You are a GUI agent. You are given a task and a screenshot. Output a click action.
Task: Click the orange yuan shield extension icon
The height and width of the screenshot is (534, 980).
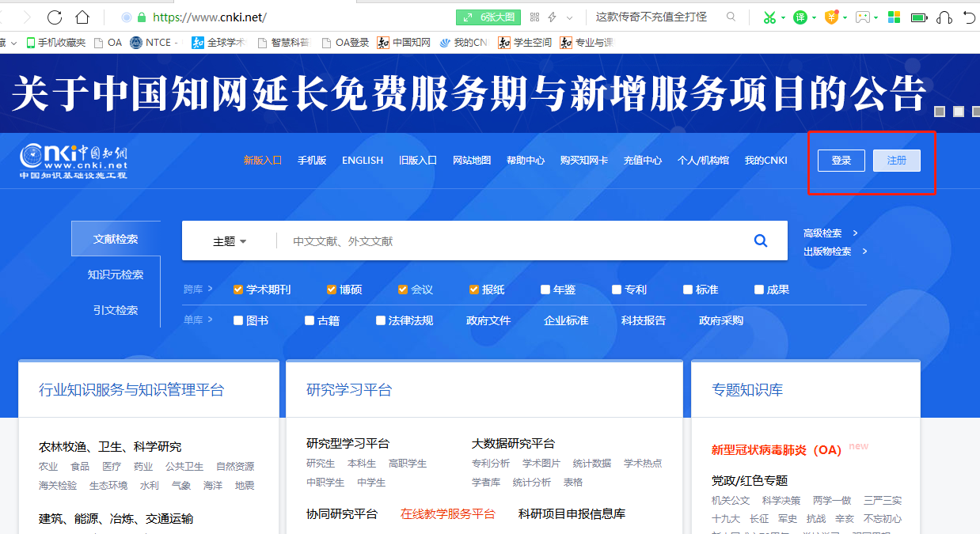point(831,17)
